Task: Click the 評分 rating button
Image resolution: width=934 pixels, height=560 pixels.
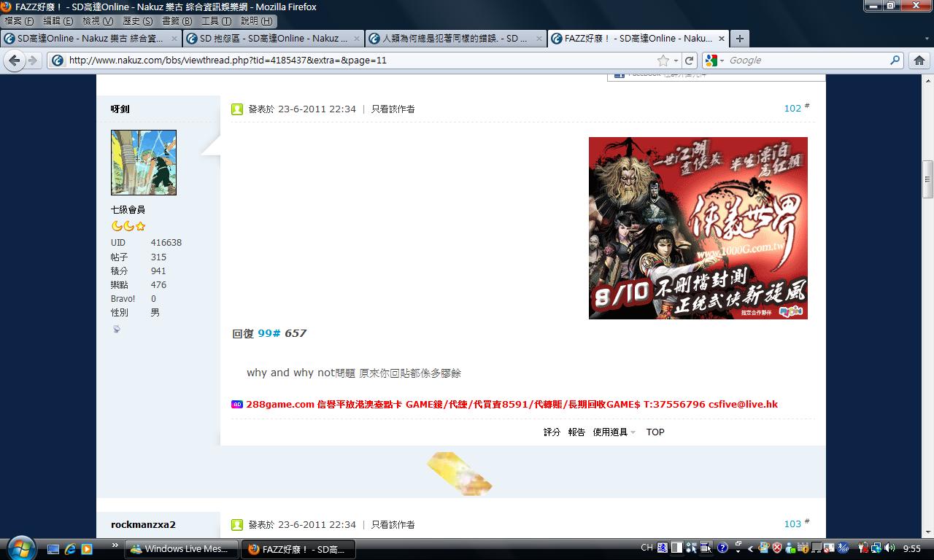Action: point(552,432)
